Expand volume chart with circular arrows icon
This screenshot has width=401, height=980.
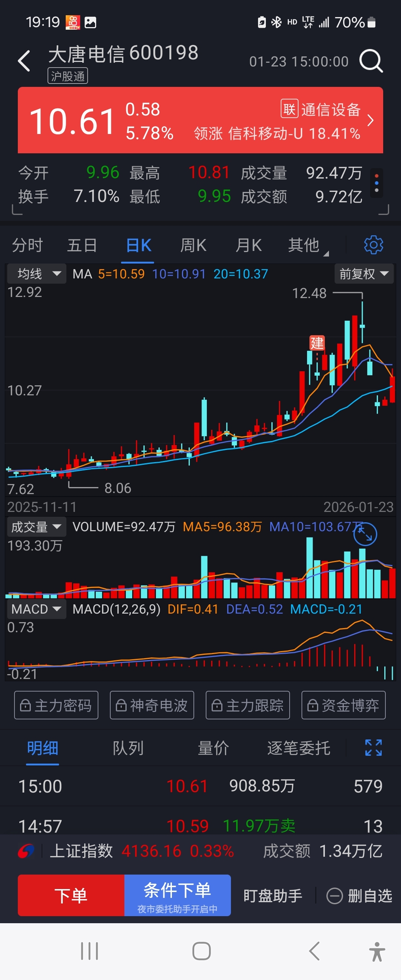coord(365,534)
